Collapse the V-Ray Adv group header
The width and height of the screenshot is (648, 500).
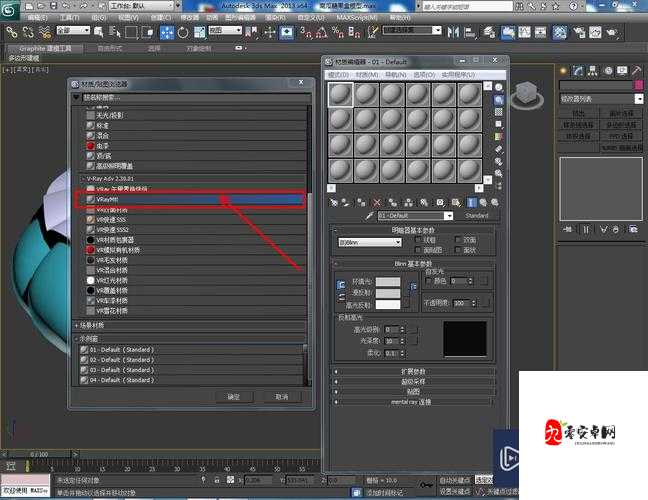193,179
